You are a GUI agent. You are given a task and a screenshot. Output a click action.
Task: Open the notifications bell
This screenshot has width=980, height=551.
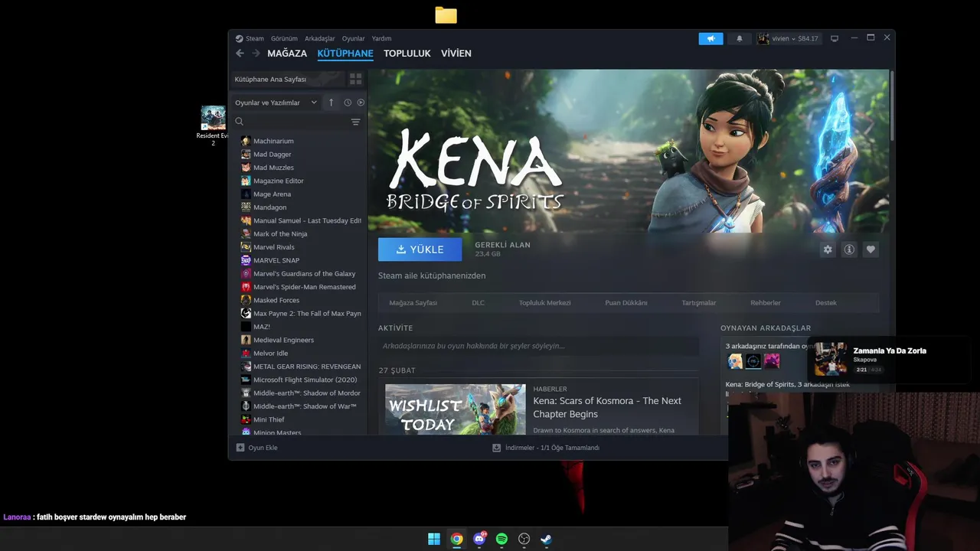pos(740,38)
